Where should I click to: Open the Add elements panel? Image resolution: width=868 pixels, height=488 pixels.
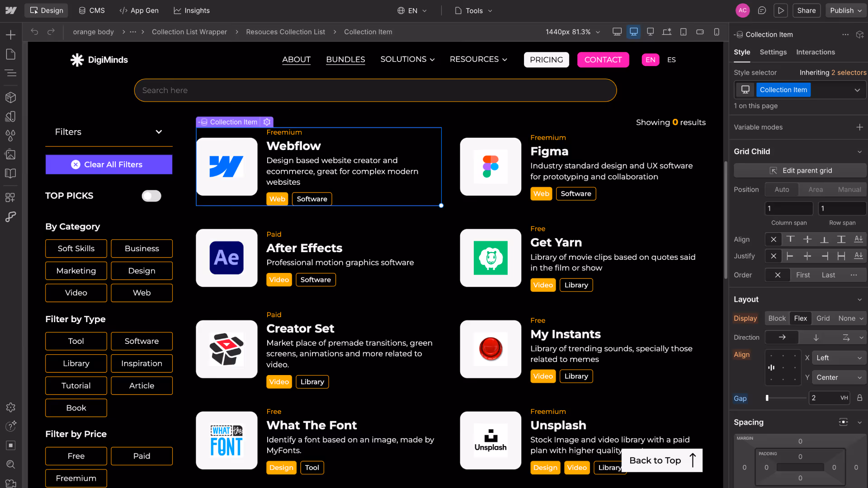click(x=11, y=35)
